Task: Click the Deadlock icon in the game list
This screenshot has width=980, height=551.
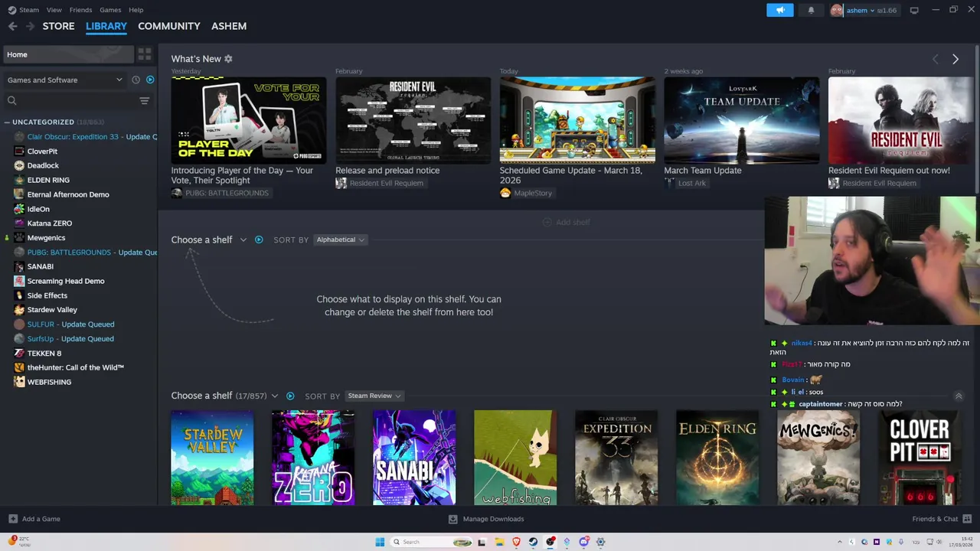Action: 19,165
